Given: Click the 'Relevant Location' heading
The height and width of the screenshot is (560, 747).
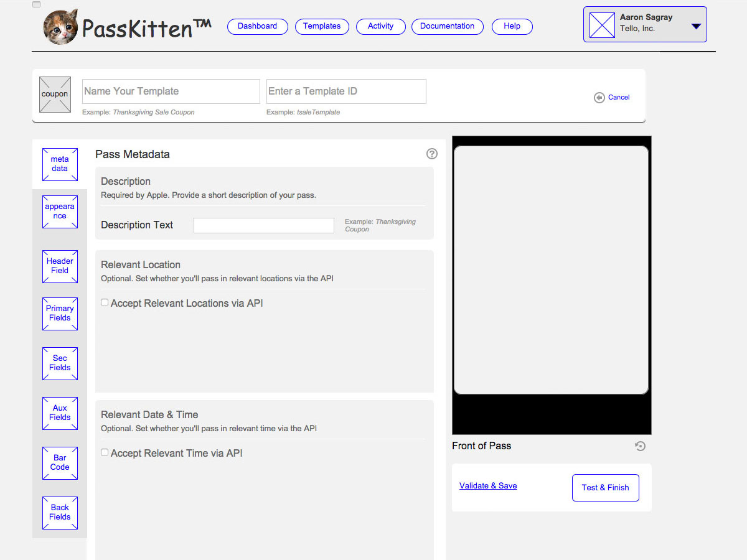Looking at the screenshot, I should point(141,264).
